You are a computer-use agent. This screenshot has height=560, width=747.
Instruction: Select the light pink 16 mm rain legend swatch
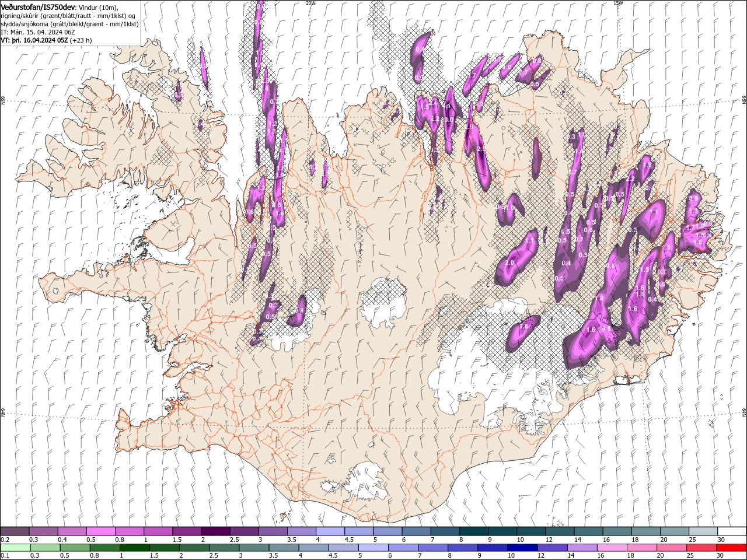point(612,548)
